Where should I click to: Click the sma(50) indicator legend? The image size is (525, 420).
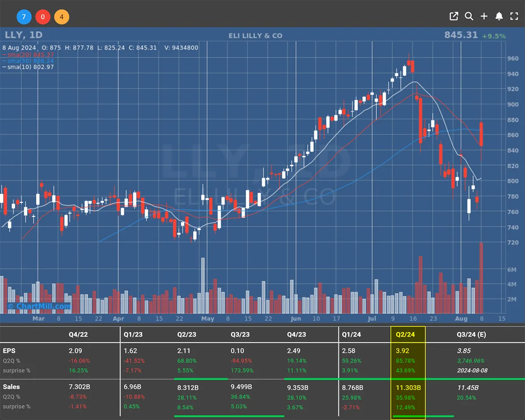point(28,61)
